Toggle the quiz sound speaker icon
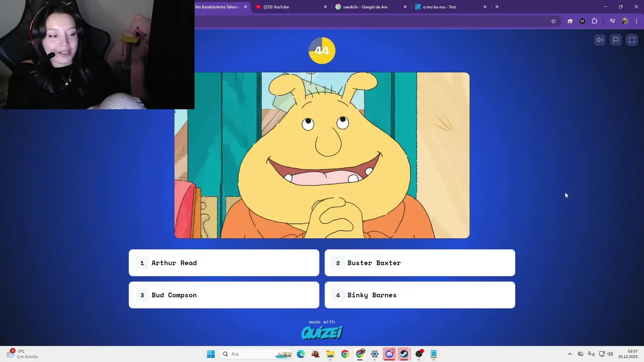The height and width of the screenshot is (362, 644). coord(600,40)
